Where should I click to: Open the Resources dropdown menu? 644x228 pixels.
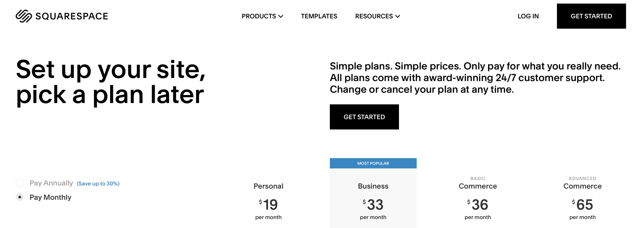coord(374,16)
